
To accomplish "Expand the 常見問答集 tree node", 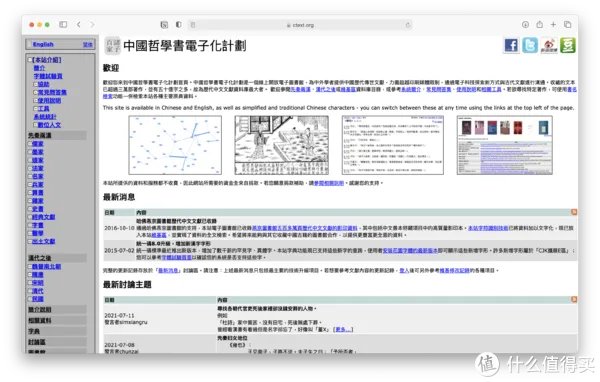I will (x=36, y=92).
